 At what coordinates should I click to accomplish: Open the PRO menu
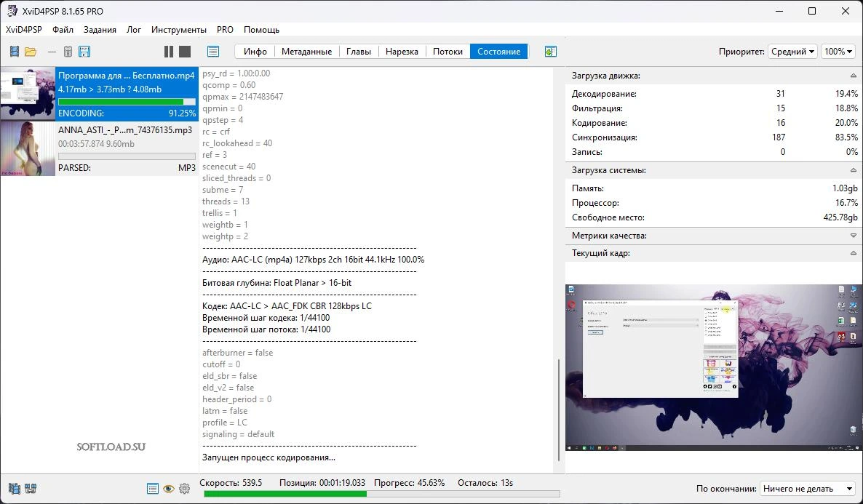point(225,30)
